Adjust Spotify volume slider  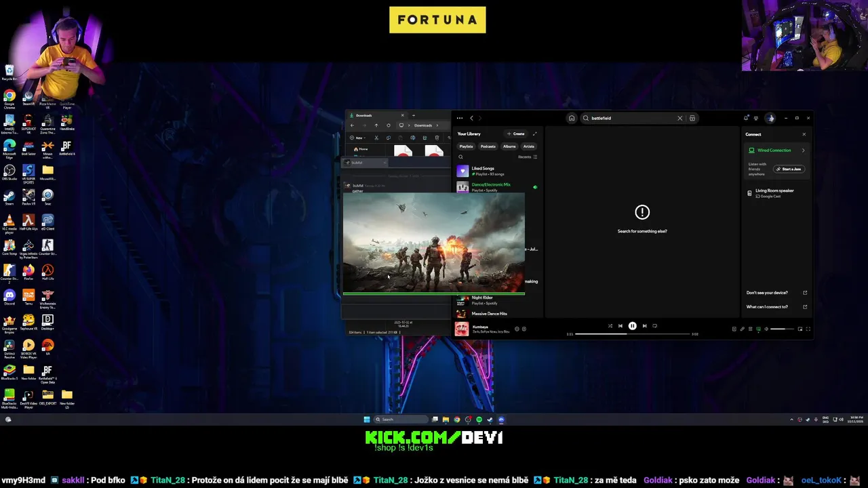(782, 329)
